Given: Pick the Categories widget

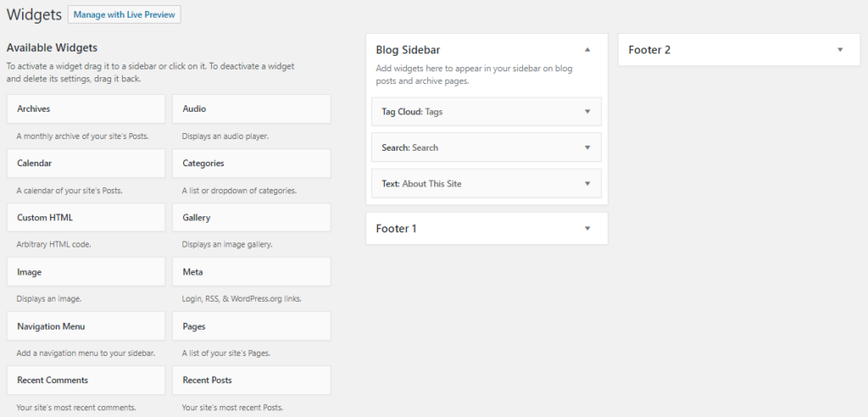Looking at the screenshot, I should [x=251, y=164].
